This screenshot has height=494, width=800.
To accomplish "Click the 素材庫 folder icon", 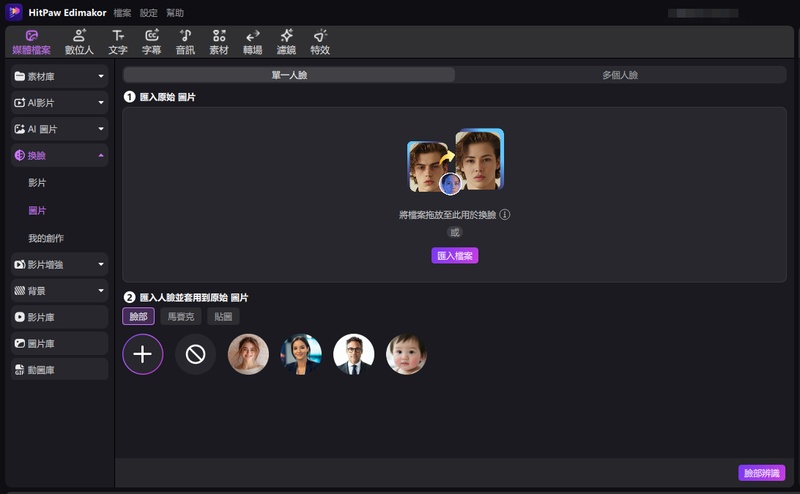I will [19, 76].
